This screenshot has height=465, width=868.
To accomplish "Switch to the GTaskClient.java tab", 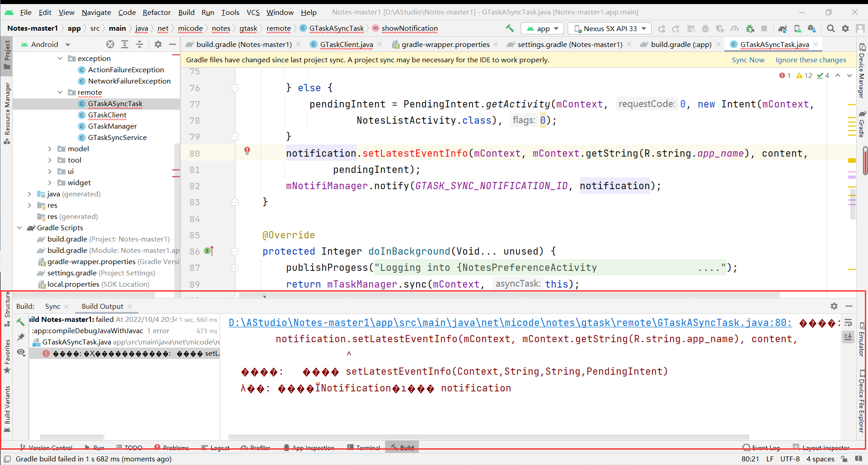I will point(346,44).
